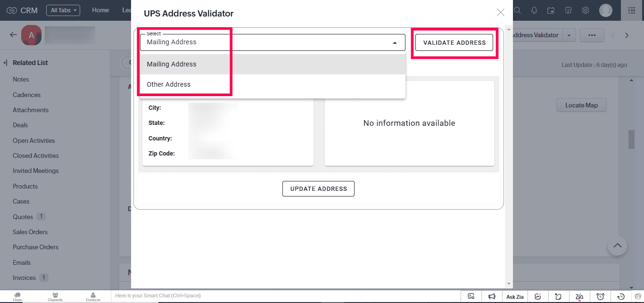Click the dialog's vertical scrollbar
Viewport: 644px width, 303px height.
click(508, 156)
